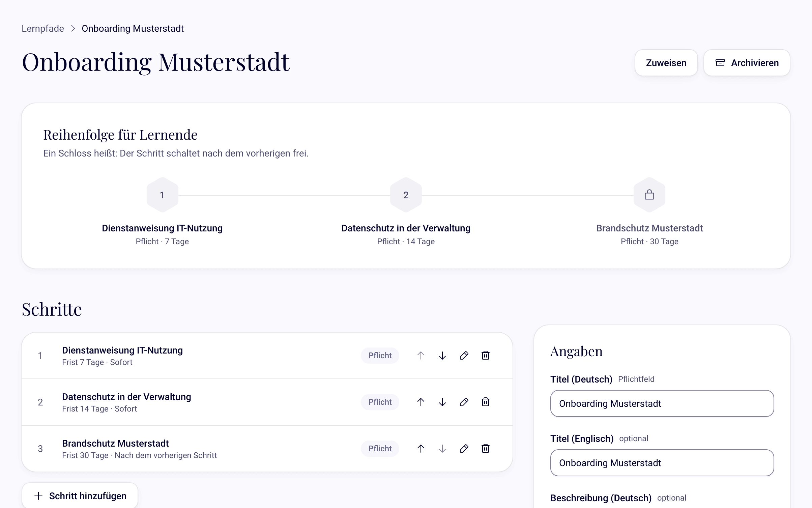Edit the Brandschutz Musterstadt step
The height and width of the screenshot is (508, 812).
[464, 449]
